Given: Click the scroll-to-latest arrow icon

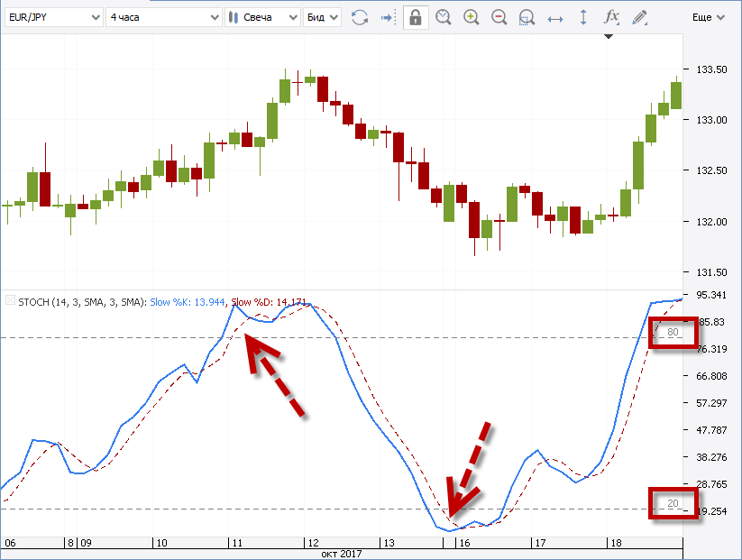Looking at the screenshot, I should [387, 17].
